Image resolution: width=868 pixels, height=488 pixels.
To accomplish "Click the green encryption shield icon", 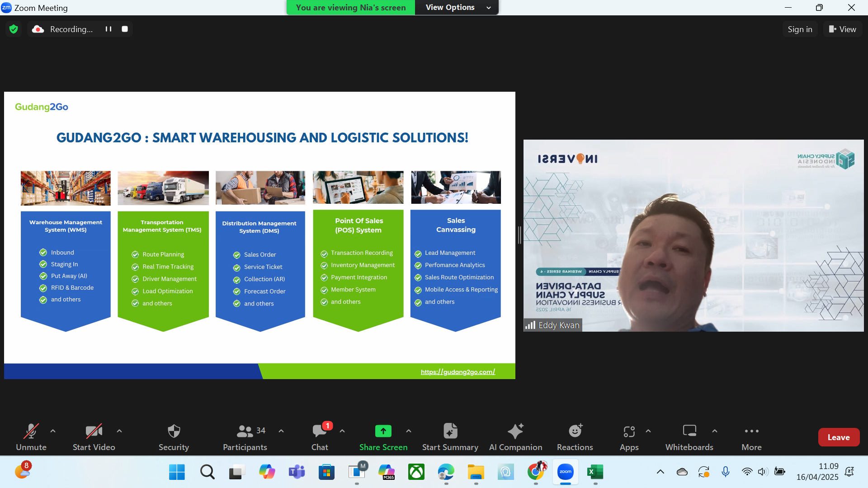I will pos(14,29).
